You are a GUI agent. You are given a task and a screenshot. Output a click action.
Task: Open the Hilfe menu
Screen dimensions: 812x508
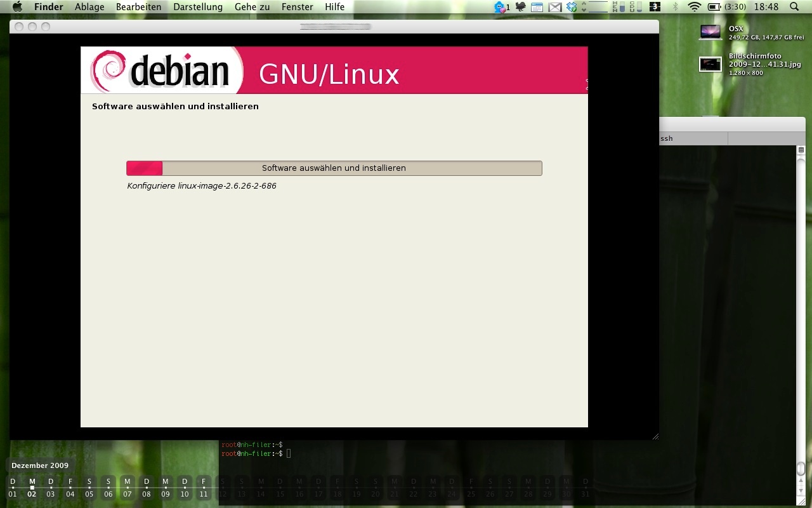pos(335,7)
